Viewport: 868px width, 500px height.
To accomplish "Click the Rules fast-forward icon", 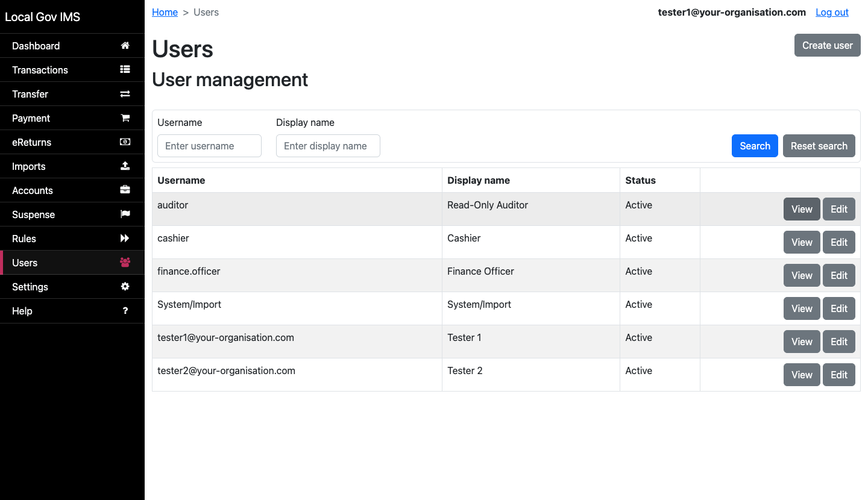I will (125, 238).
